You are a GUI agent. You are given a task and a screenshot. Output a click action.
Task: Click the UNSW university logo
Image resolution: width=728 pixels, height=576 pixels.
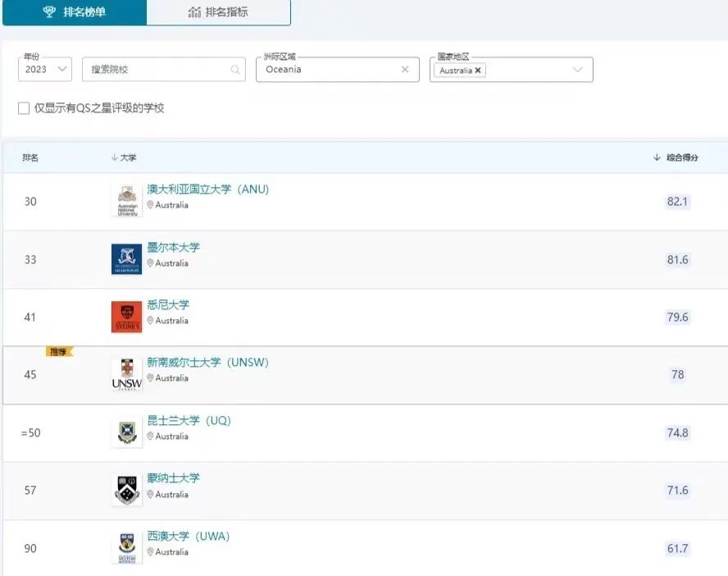tap(125, 373)
